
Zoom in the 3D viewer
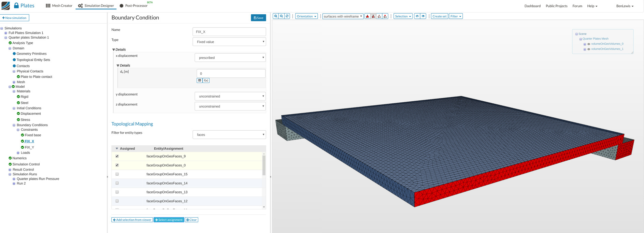coord(276,16)
